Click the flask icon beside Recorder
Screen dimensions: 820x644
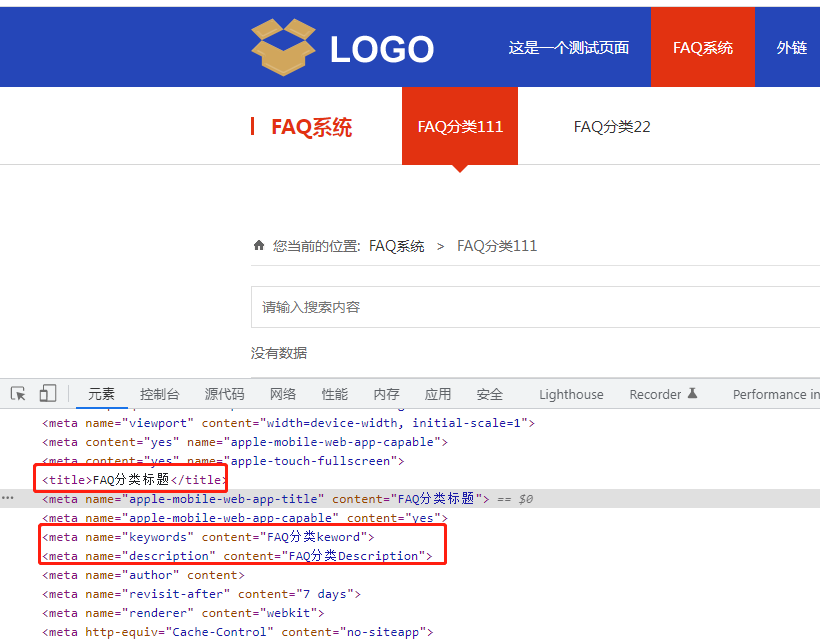692,394
